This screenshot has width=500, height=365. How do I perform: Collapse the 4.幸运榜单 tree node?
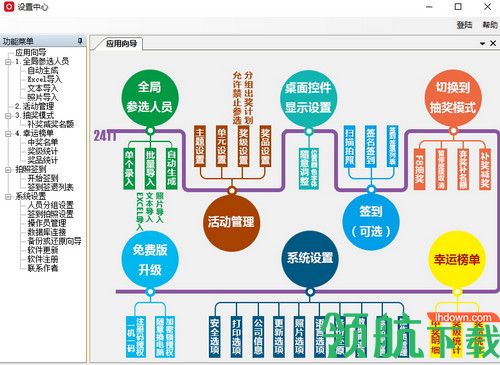[8, 134]
